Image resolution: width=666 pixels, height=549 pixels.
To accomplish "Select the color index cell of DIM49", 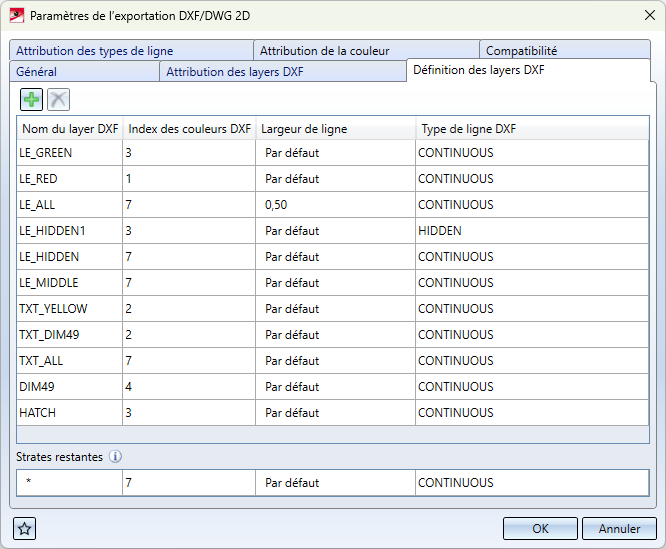I will tap(189, 387).
